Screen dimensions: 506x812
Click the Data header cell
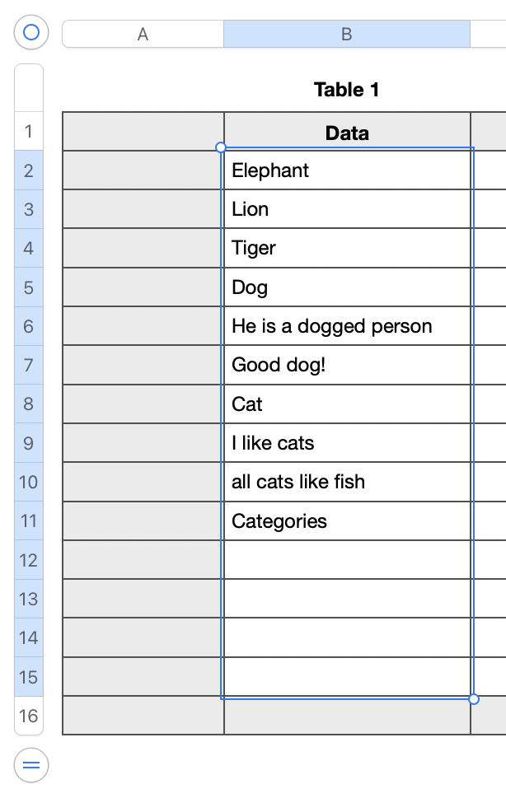click(347, 133)
